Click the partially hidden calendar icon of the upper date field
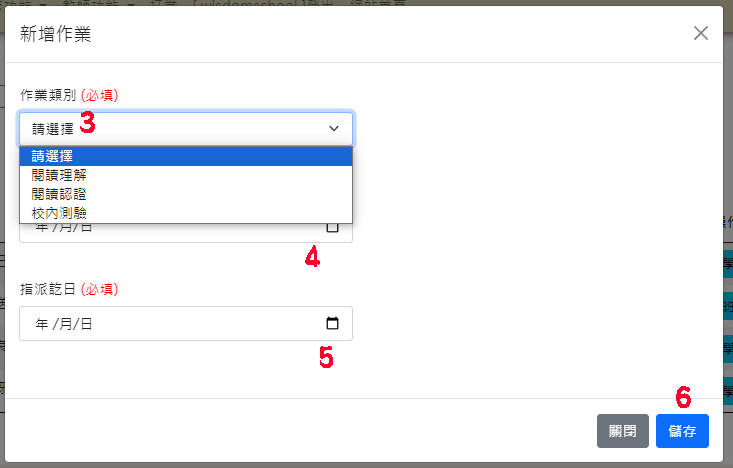 [332, 228]
